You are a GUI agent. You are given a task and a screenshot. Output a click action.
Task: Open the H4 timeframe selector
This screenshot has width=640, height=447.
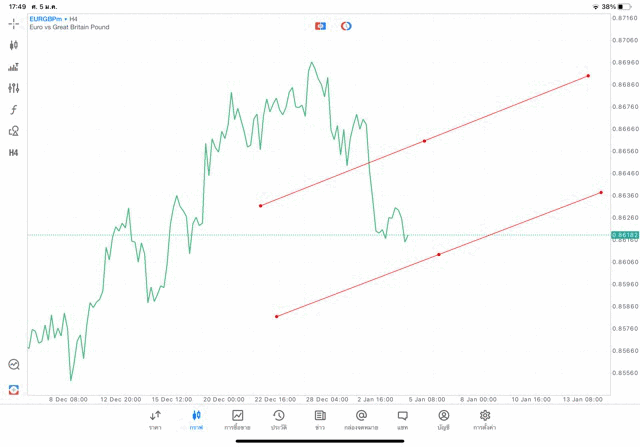pyautogui.click(x=14, y=153)
